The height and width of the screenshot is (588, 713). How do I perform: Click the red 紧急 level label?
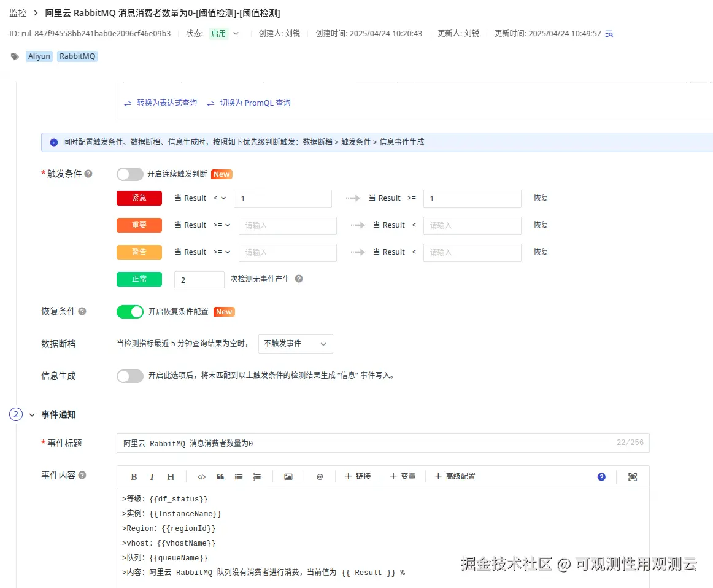(x=139, y=198)
